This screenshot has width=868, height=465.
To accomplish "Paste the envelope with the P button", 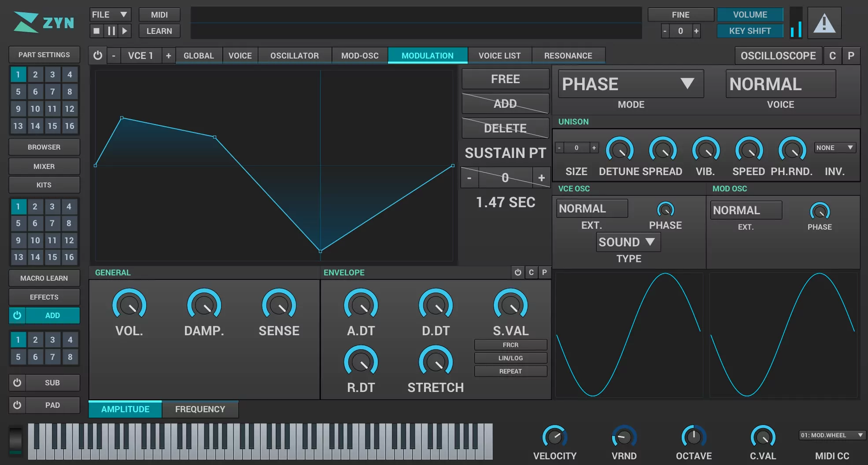I will pos(544,272).
